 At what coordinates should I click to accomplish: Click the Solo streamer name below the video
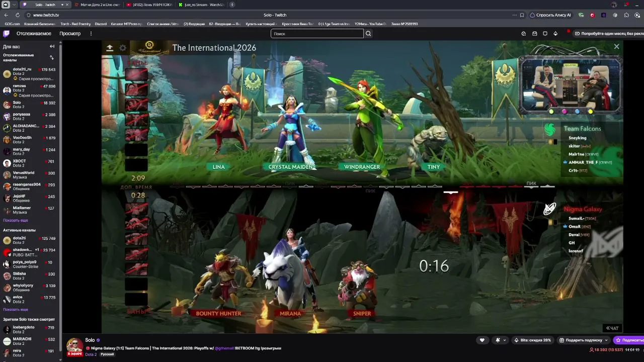tap(90, 340)
